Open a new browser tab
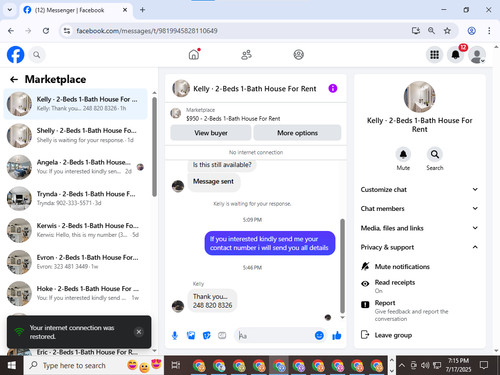The image size is (500, 375). [142, 10]
